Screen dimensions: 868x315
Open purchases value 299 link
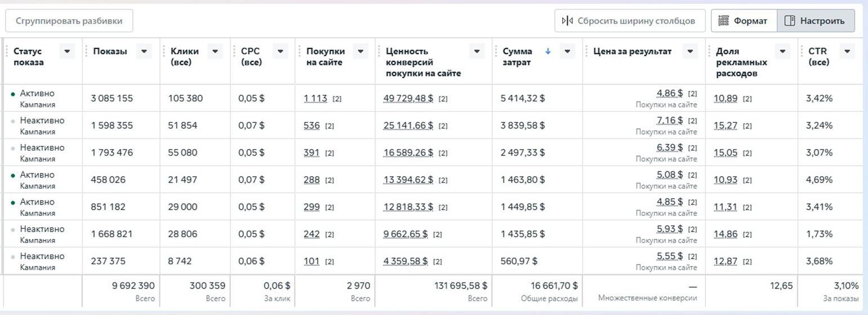(311, 207)
